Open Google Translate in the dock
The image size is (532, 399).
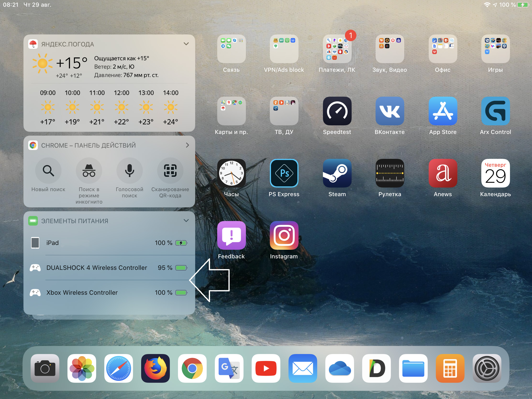pos(229,368)
